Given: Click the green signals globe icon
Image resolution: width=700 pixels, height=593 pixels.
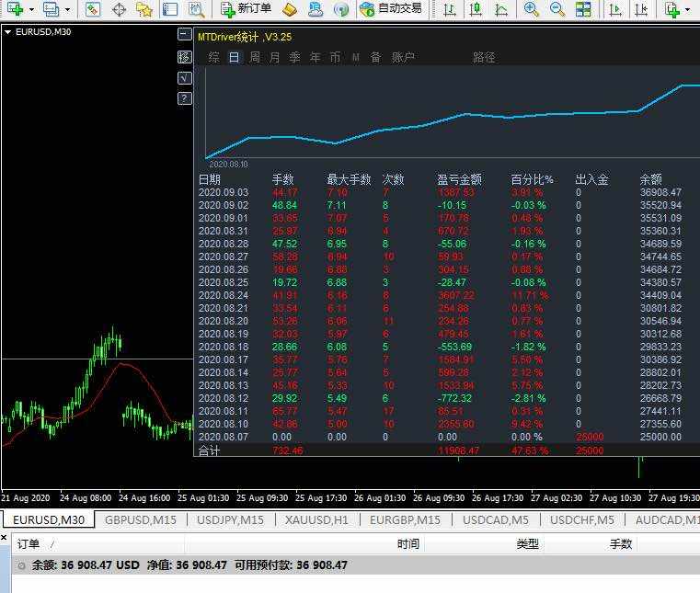Looking at the screenshot, I should click(341, 9).
